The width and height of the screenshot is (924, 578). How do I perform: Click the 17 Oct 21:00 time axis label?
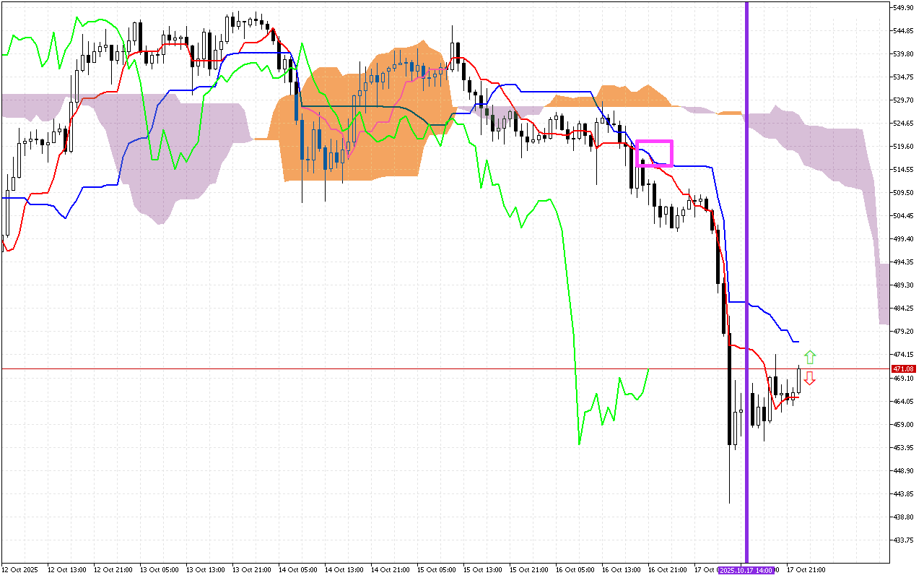(x=806, y=570)
